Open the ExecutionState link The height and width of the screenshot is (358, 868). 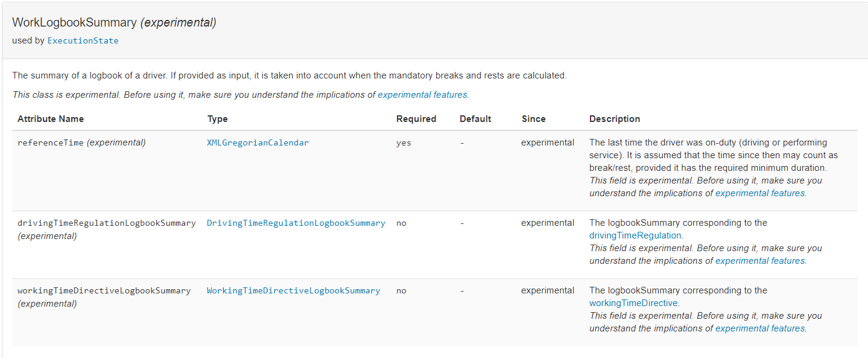pos(83,41)
